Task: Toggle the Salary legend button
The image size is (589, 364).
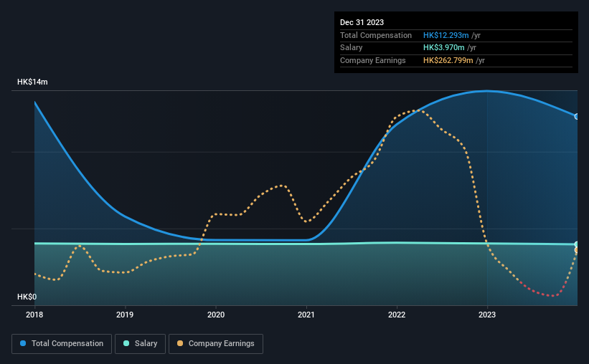Action: coord(140,344)
